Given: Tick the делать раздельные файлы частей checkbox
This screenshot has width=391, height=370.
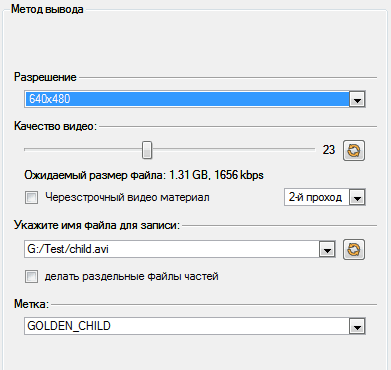Looking at the screenshot, I should 31,276.
